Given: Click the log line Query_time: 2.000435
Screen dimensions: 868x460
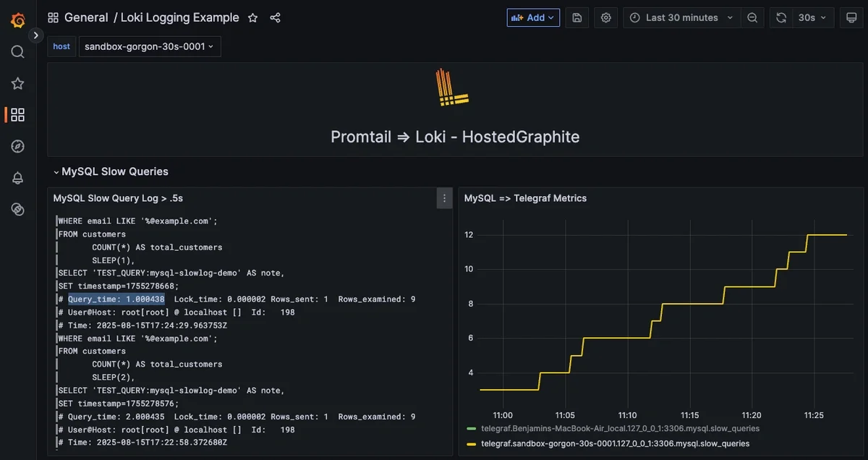Looking at the screenshot, I should pyautogui.click(x=237, y=417).
